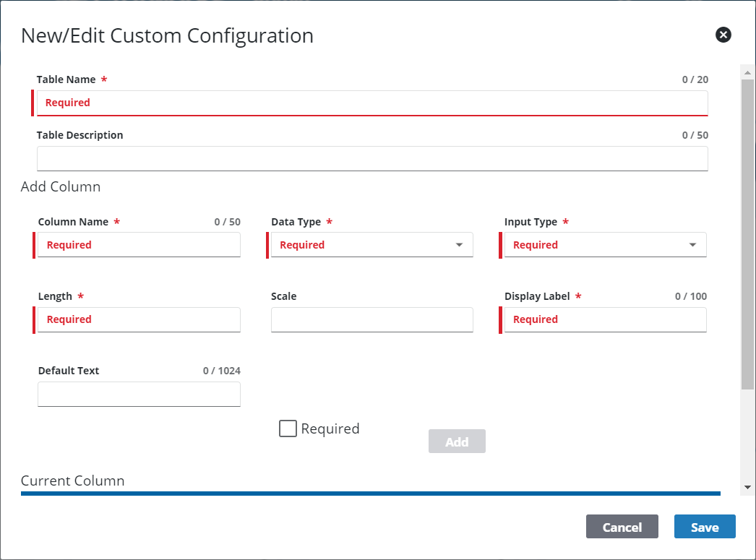Close the Custom Configuration dialog

point(723,35)
